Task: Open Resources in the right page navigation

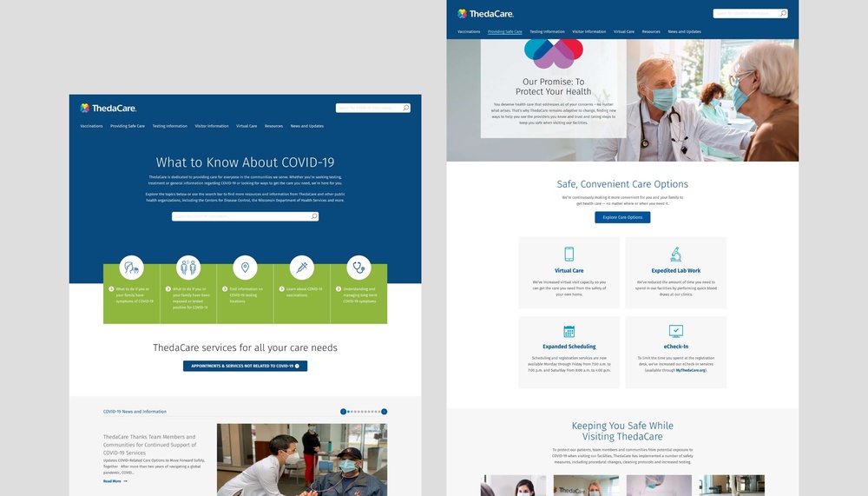Action: [x=651, y=31]
